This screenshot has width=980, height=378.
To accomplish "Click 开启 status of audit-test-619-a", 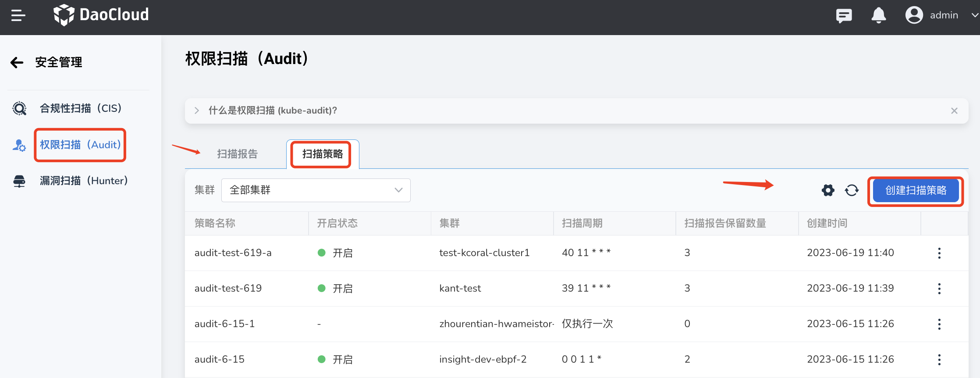I will pos(335,253).
